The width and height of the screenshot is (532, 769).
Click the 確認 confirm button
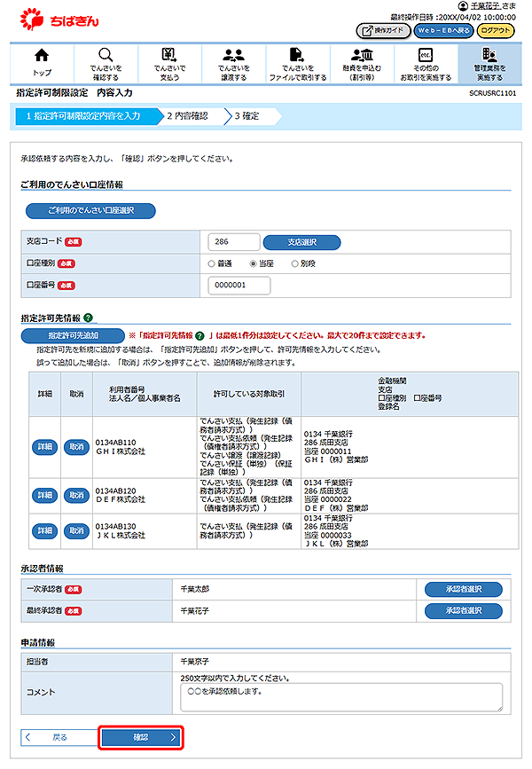click(x=141, y=737)
